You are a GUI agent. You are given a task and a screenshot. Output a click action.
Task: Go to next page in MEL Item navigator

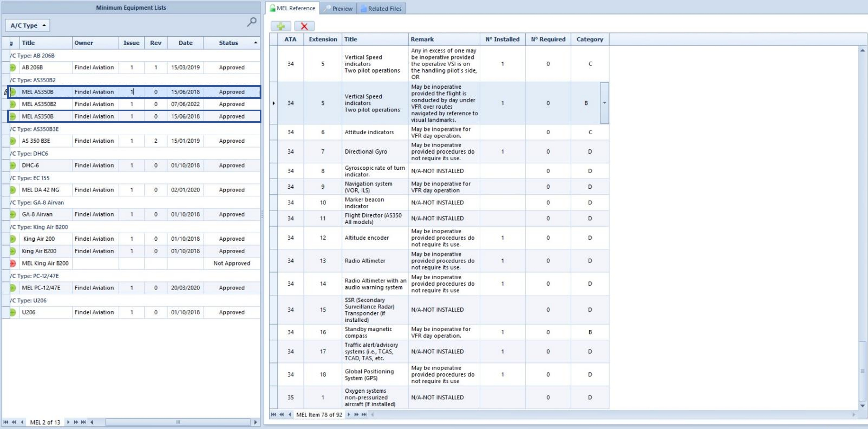[x=356, y=415]
